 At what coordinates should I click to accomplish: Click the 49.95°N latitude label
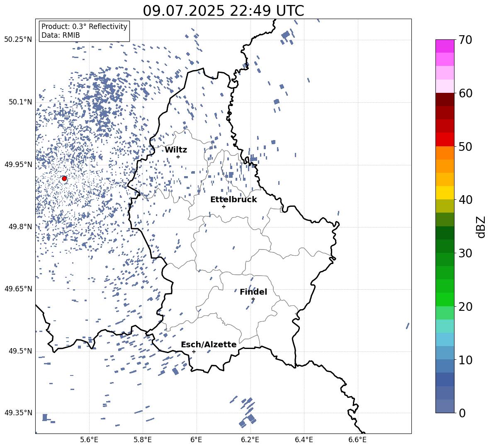[18, 165]
